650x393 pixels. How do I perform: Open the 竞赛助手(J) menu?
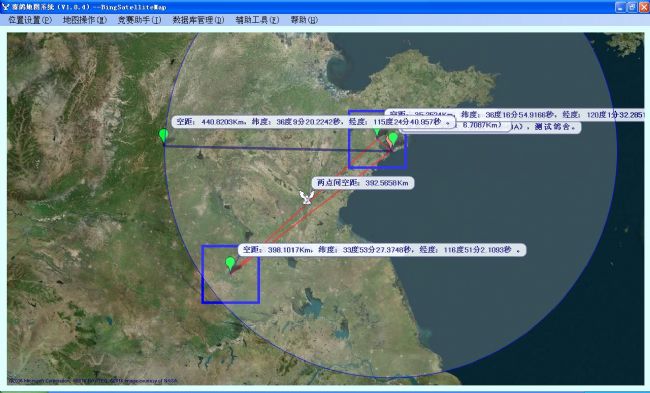coord(139,20)
